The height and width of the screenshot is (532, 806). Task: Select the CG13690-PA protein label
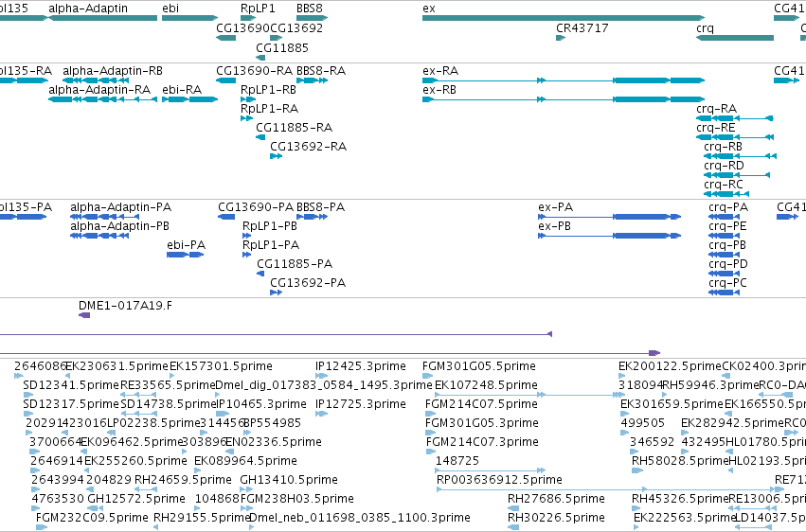click(256, 207)
